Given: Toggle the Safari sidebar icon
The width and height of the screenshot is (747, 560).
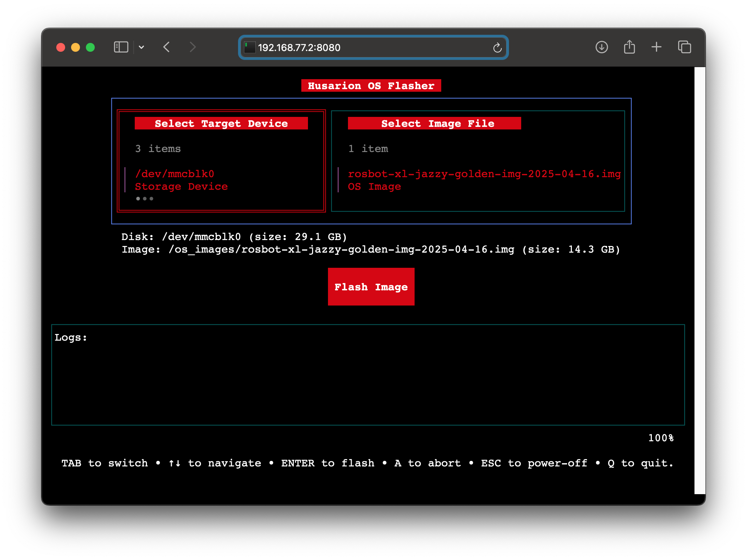Looking at the screenshot, I should point(121,47).
